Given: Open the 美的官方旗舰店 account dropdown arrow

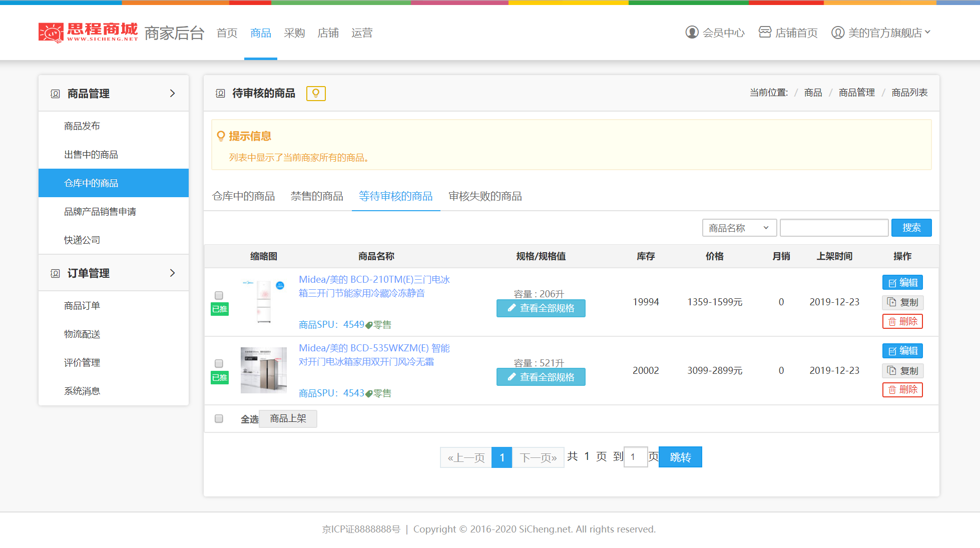Looking at the screenshot, I should point(927,32).
